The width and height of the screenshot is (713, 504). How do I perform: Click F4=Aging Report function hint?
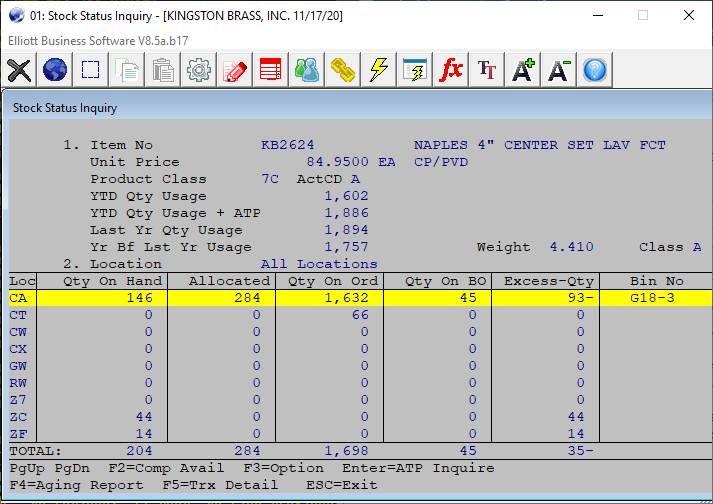point(76,485)
